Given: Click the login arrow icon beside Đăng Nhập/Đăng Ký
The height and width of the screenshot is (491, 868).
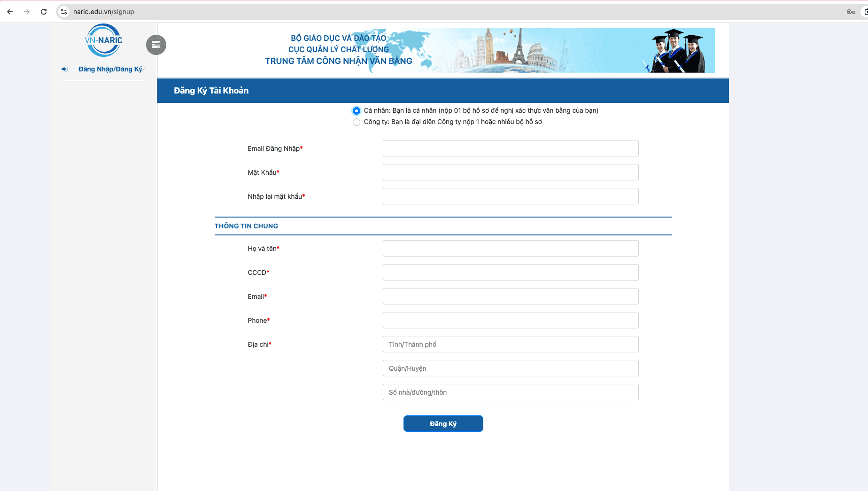Looking at the screenshot, I should pos(64,69).
